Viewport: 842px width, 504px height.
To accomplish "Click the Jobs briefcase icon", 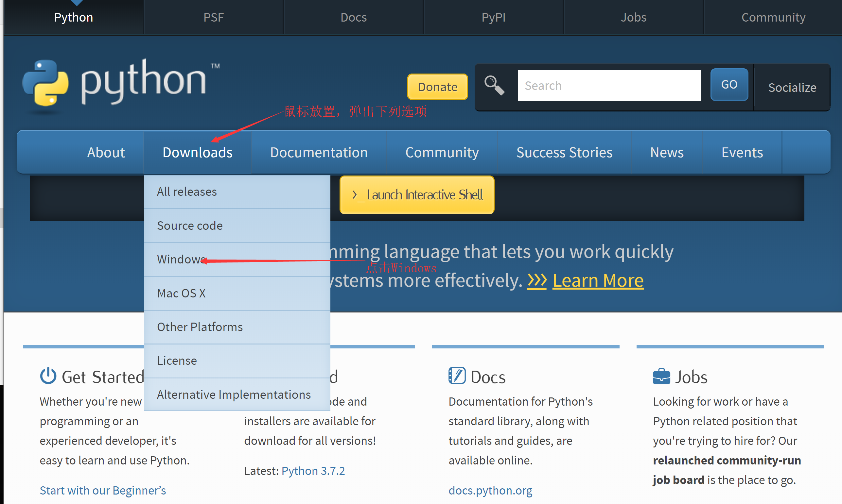I will pyautogui.click(x=661, y=377).
